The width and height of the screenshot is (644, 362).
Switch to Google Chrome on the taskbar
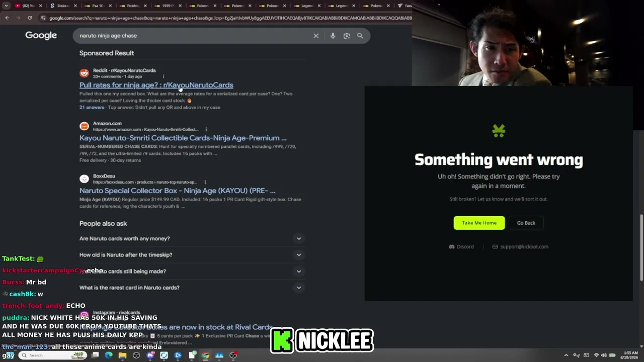pyautogui.click(x=205, y=355)
